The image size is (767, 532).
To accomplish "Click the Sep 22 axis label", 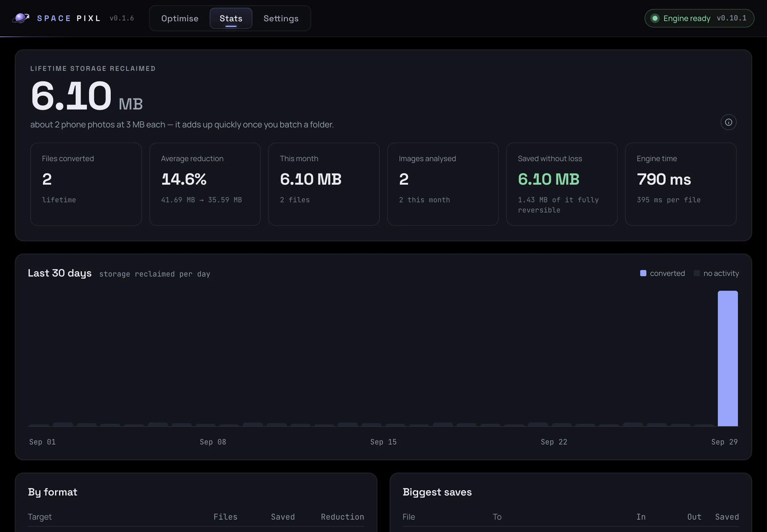I will pos(554,442).
